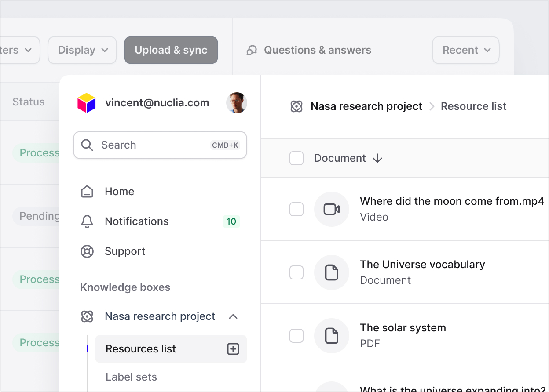Click the Document column sort arrow
The width and height of the screenshot is (549, 392).
(377, 159)
